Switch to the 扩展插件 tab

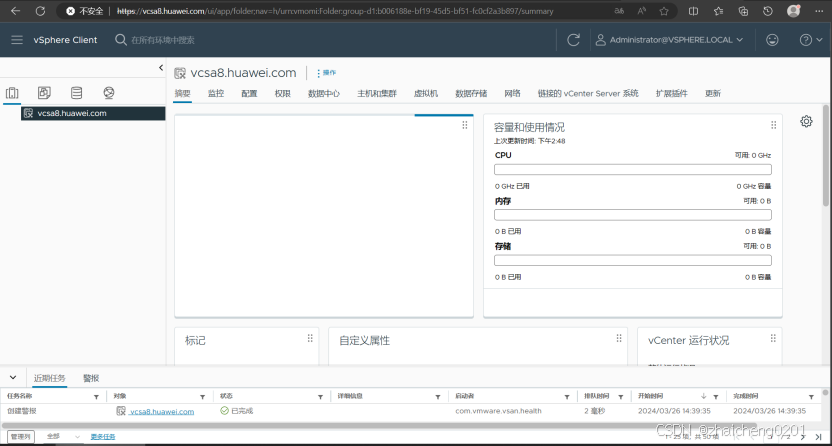coord(671,93)
